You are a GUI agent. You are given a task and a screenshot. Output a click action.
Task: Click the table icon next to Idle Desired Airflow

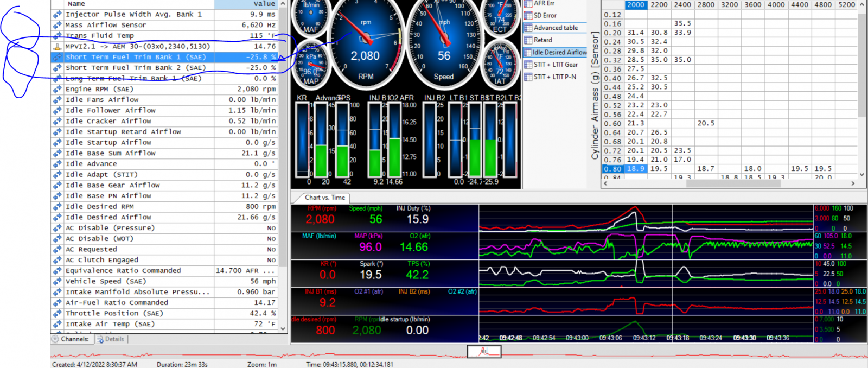point(528,52)
